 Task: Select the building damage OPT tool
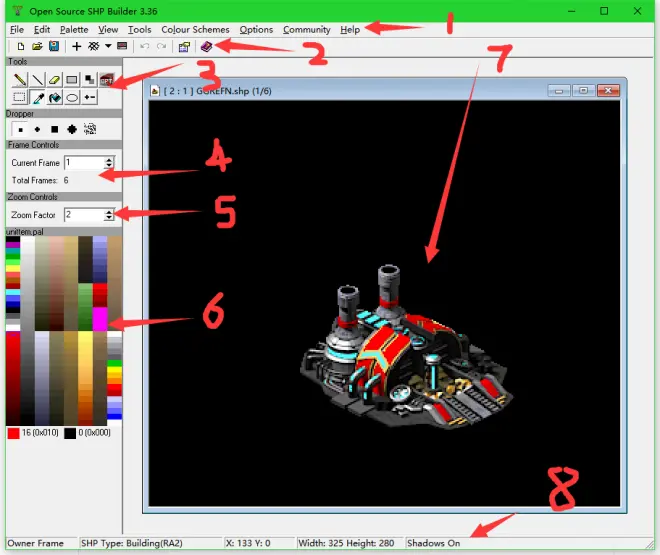click(x=106, y=80)
